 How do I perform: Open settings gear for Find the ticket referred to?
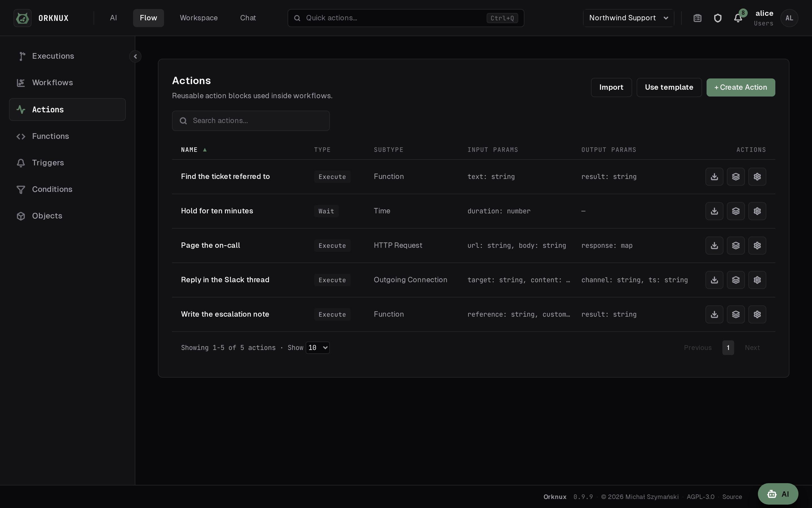tap(757, 177)
